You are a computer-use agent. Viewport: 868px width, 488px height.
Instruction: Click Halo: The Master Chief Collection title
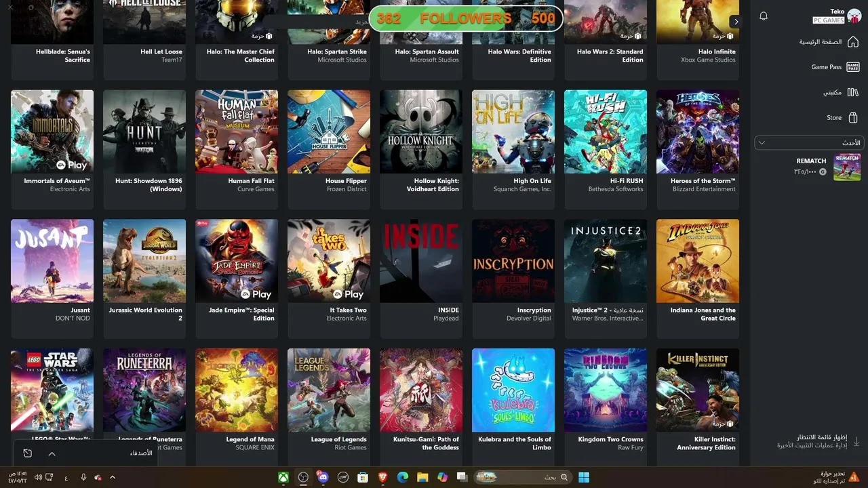pos(241,56)
